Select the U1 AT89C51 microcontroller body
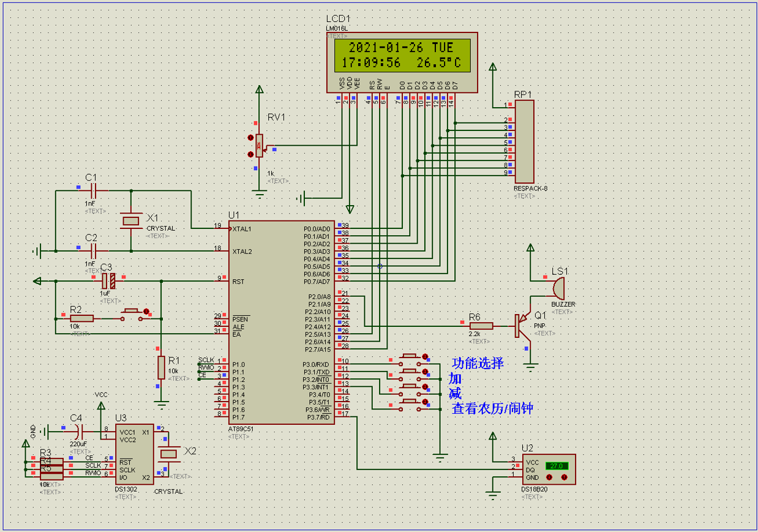Image resolution: width=758 pixels, height=532 pixels. click(282, 323)
